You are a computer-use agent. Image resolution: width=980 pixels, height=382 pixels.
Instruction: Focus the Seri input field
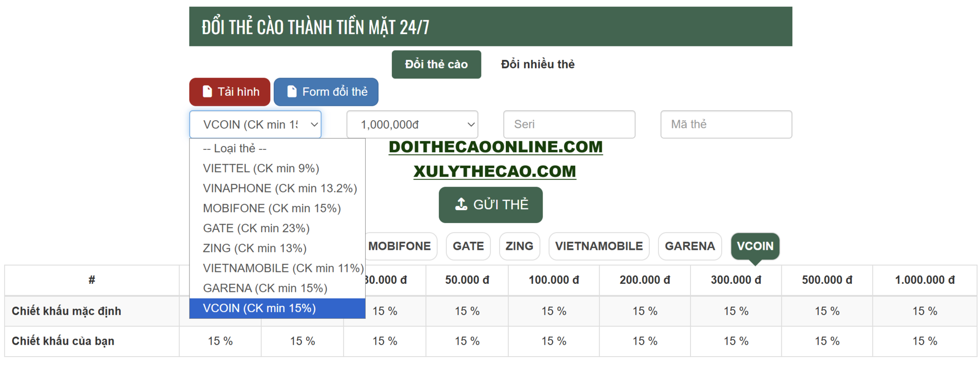(569, 124)
